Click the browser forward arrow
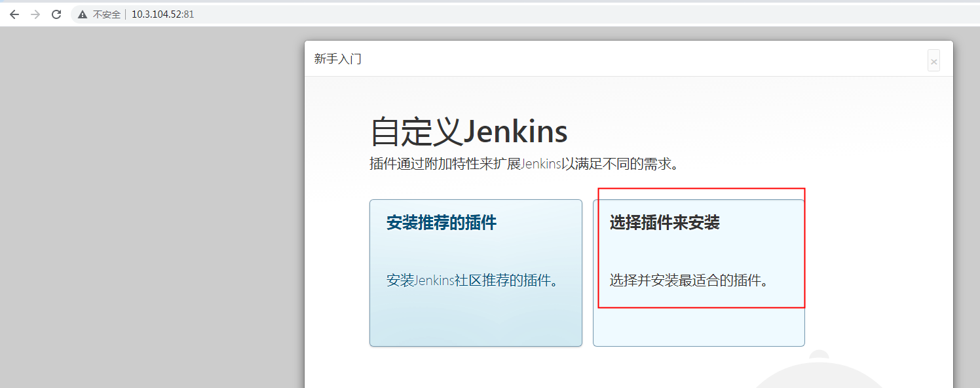Image resolution: width=980 pixels, height=388 pixels. coord(35,14)
